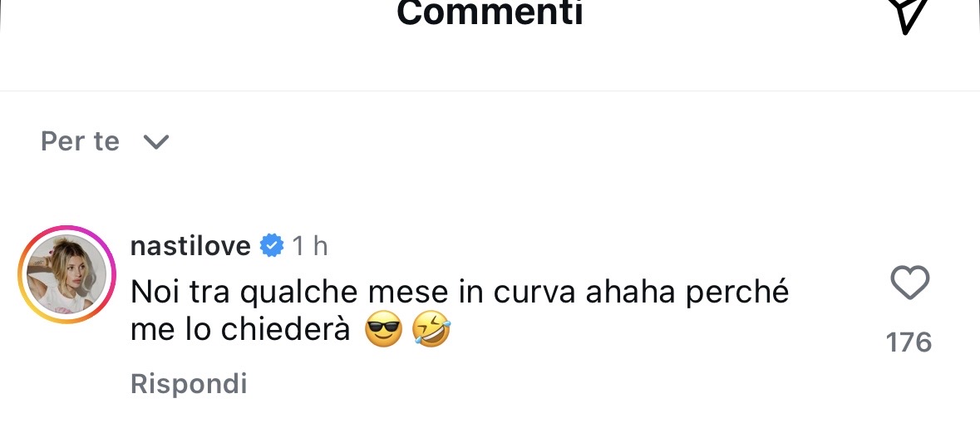Viewport: 980px width, 438px height.
Task: Like nastilove's comment with the heart
Action: pyautogui.click(x=909, y=284)
